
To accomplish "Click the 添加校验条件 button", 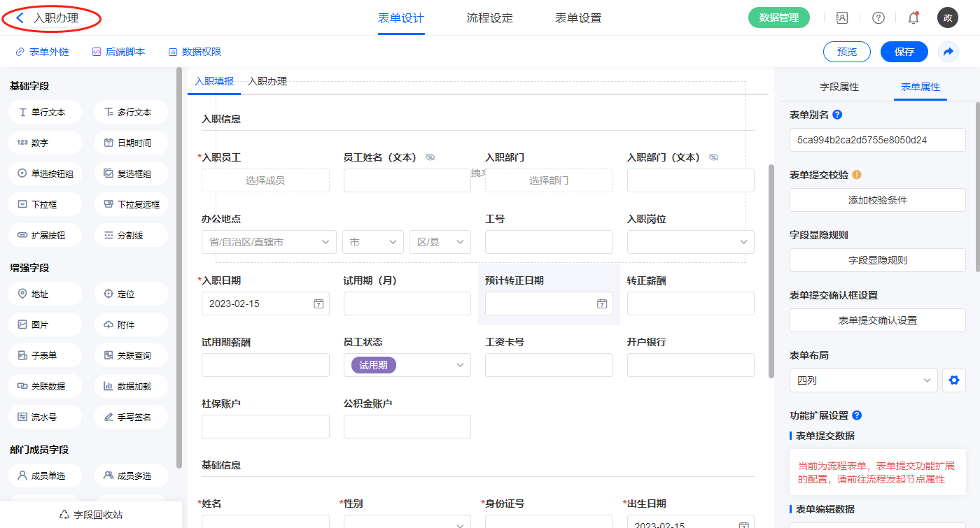I will tap(877, 200).
